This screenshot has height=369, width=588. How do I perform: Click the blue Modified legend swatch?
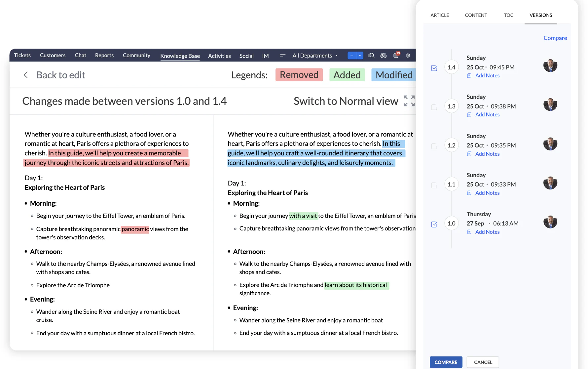click(394, 75)
